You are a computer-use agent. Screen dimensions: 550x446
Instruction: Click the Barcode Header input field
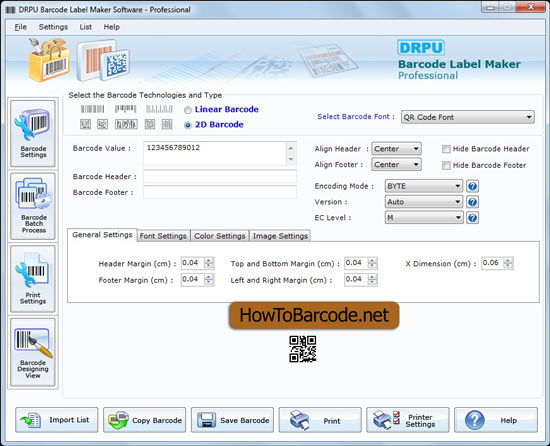(220, 176)
